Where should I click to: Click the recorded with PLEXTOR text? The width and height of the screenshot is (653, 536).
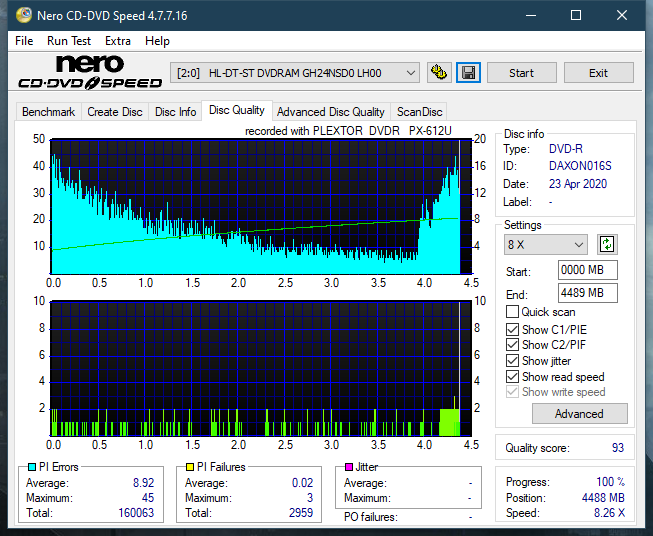point(348,131)
